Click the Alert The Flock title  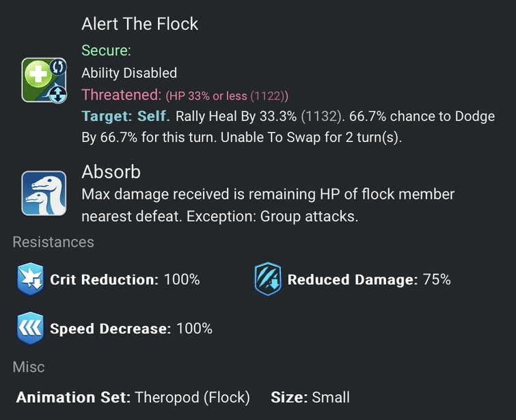[x=139, y=24]
